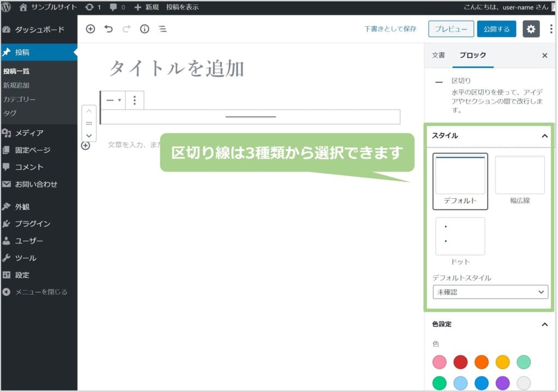Image resolution: width=558 pixels, height=392 pixels.
Task: Open 新規追加 submenu item
Action: [16, 85]
